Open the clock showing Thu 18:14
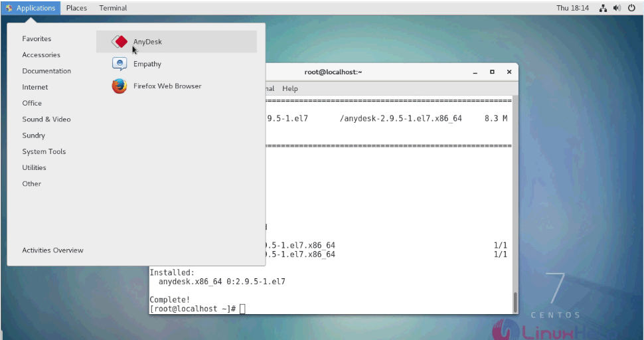The image size is (644, 340). 572,8
